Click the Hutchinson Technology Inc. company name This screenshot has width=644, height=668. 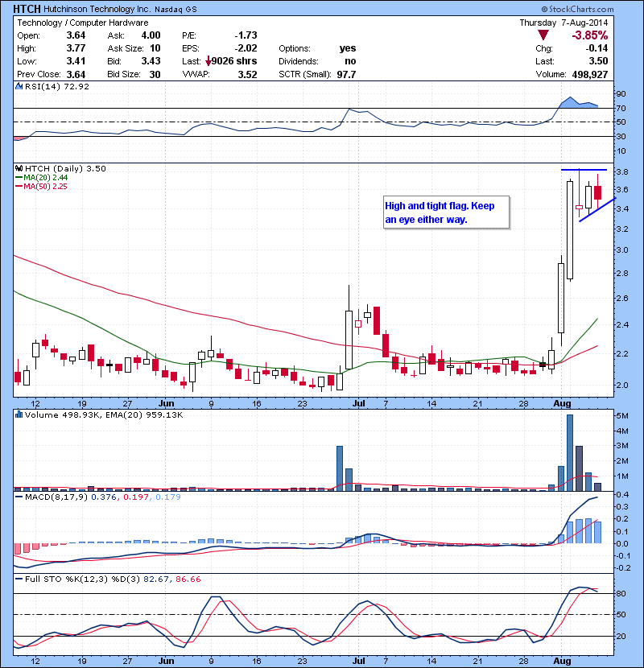[97, 10]
